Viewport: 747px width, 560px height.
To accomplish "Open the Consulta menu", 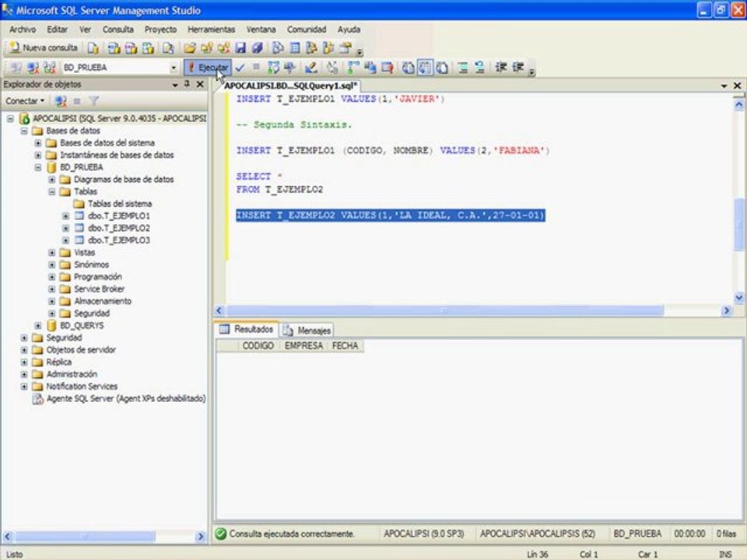I will (x=118, y=30).
